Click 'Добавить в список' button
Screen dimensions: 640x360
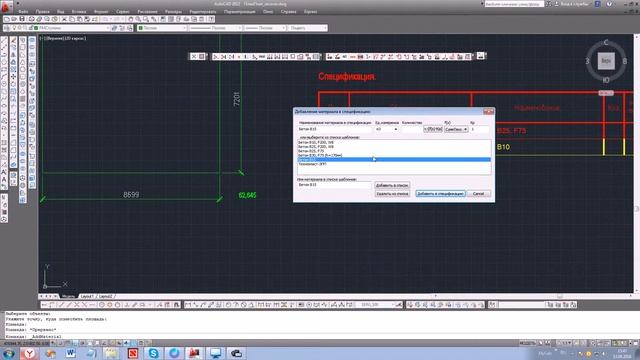[392, 185]
